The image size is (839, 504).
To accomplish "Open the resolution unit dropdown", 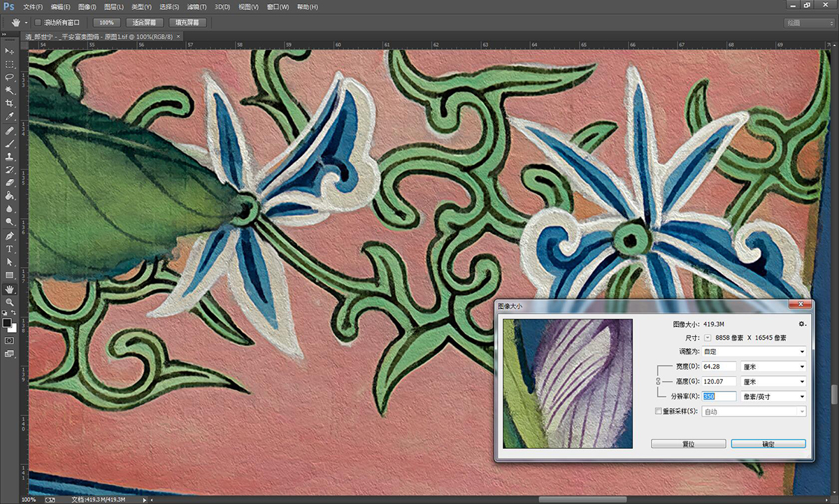I will coord(773,396).
